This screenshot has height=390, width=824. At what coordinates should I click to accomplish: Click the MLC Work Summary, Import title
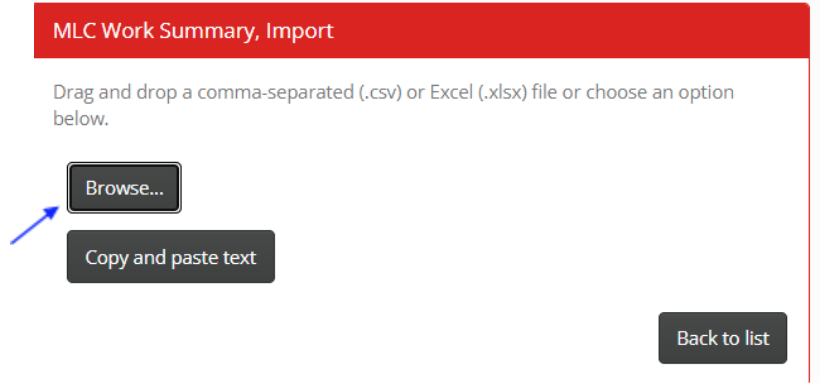point(193,31)
